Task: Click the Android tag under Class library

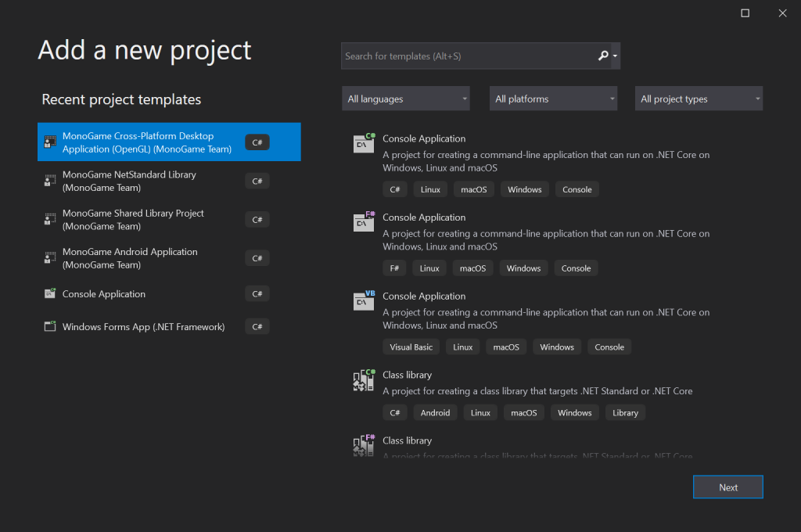Action: click(x=435, y=412)
